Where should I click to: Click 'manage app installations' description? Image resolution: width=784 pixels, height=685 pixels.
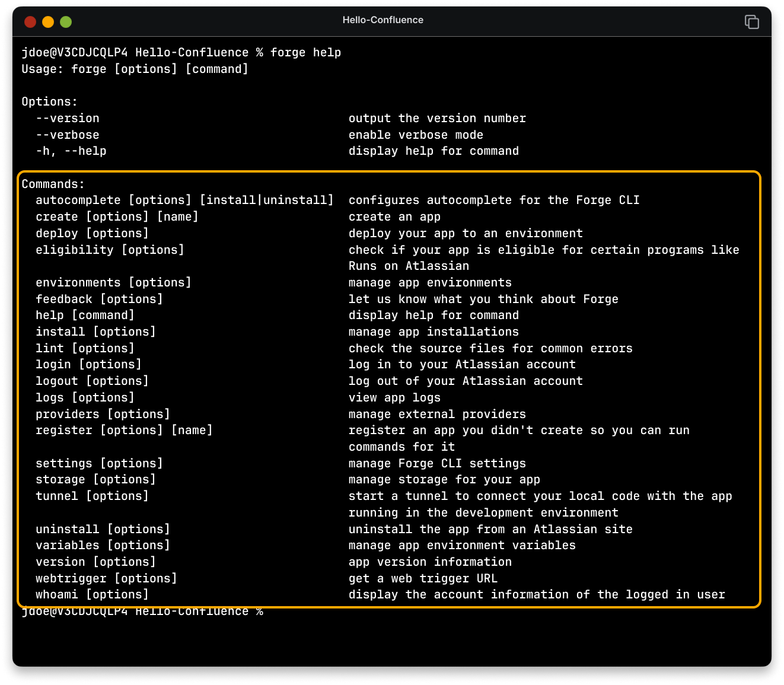[x=434, y=332]
